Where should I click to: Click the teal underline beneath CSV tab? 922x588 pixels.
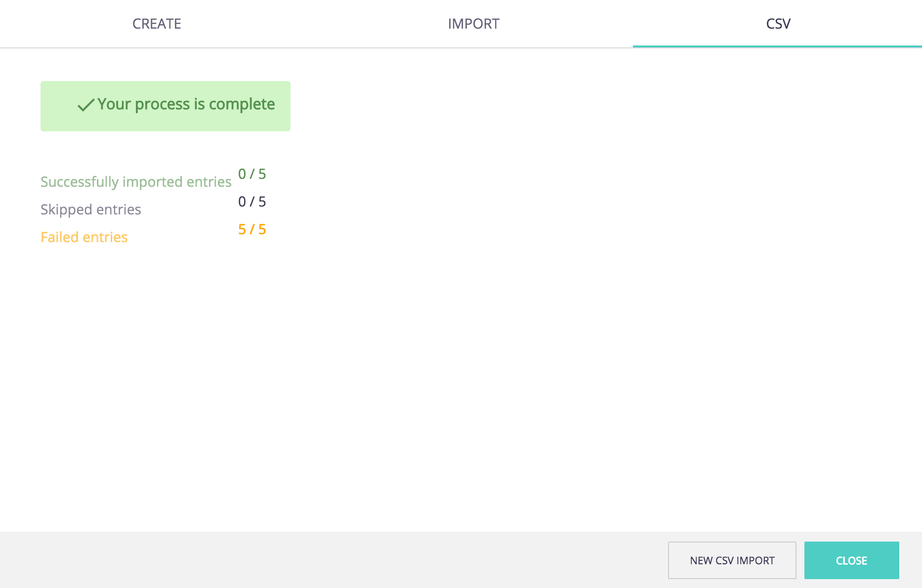pyautogui.click(x=777, y=46)
